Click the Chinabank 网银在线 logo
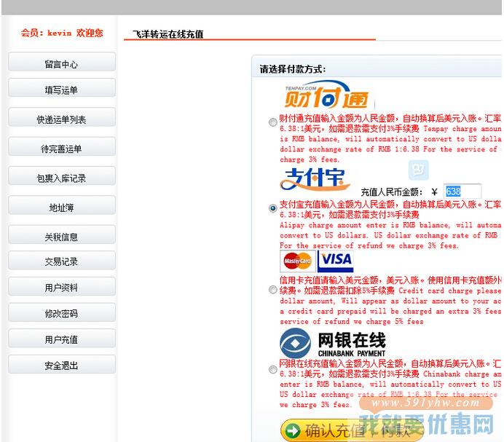Screen dimensions: 504x442 click(333, 343)
